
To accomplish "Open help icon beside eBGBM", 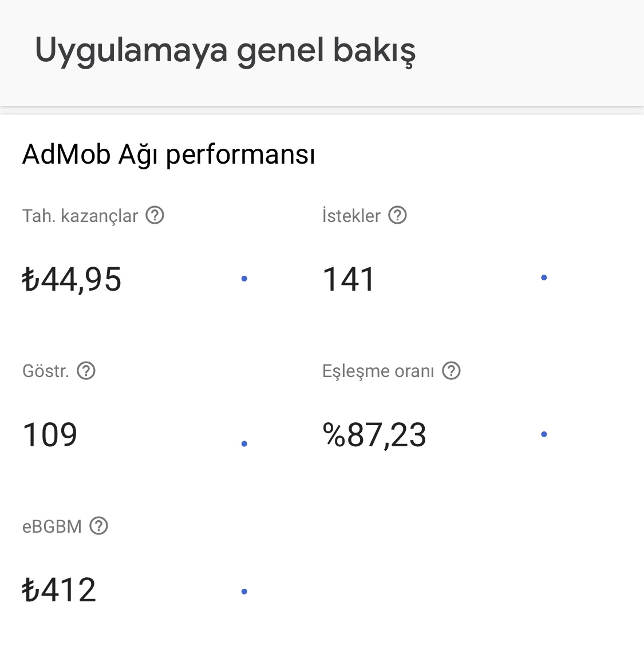I will click(x=98, y=526).
